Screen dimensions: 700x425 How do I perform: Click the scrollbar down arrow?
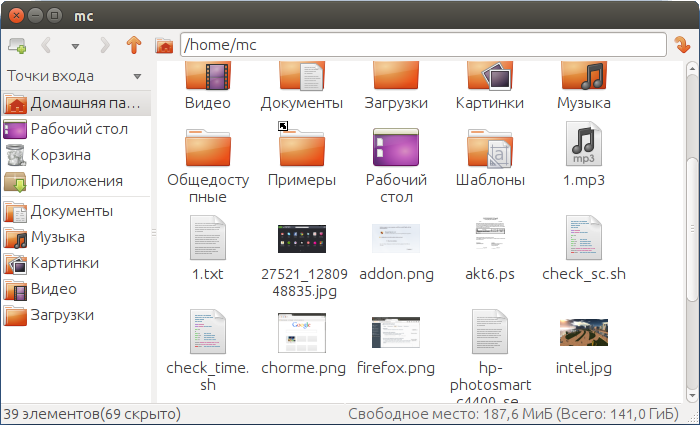[x=692, y=395]
